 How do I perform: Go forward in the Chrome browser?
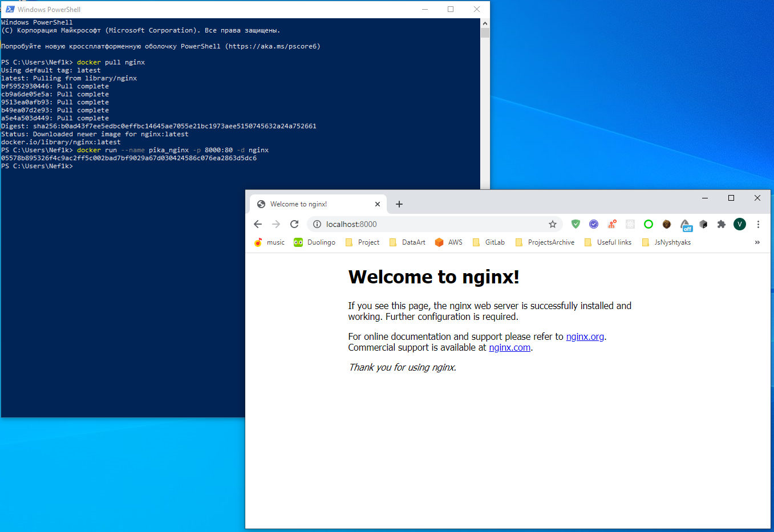pyautogui.click(x=276, y=224)
